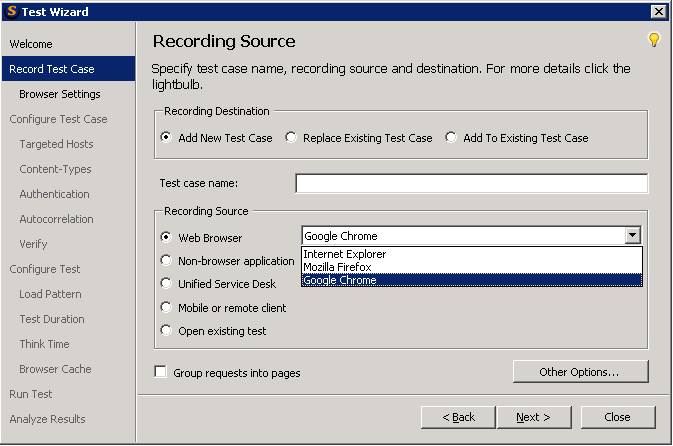Enable Group requests into pages checkbox
This screenshot has width=673, height=446.
coord(161,372)
